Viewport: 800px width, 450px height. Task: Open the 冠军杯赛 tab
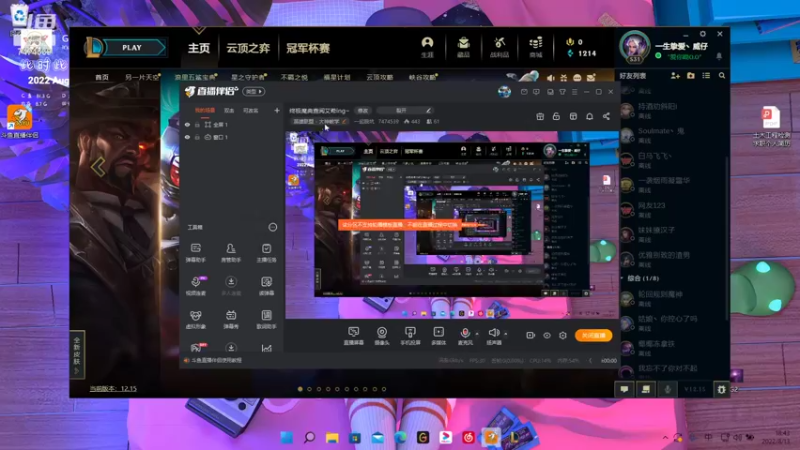pos(308,48)
